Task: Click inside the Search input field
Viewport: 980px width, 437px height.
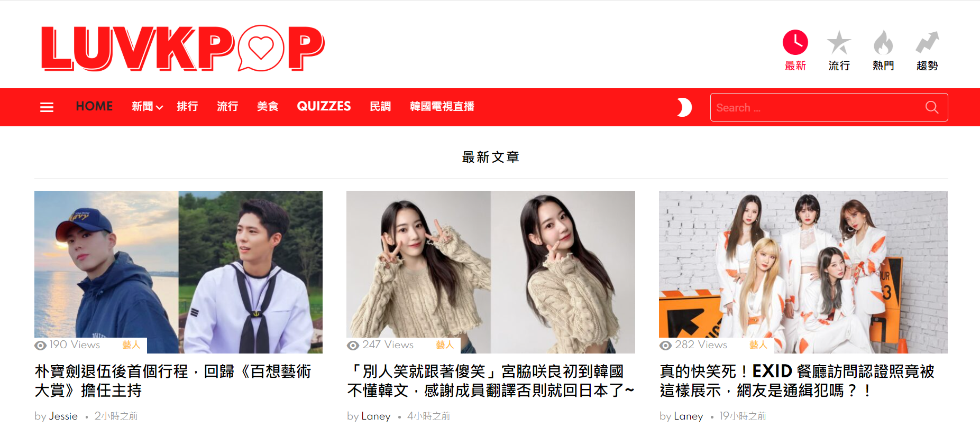Action: click(x=817, y=107)
